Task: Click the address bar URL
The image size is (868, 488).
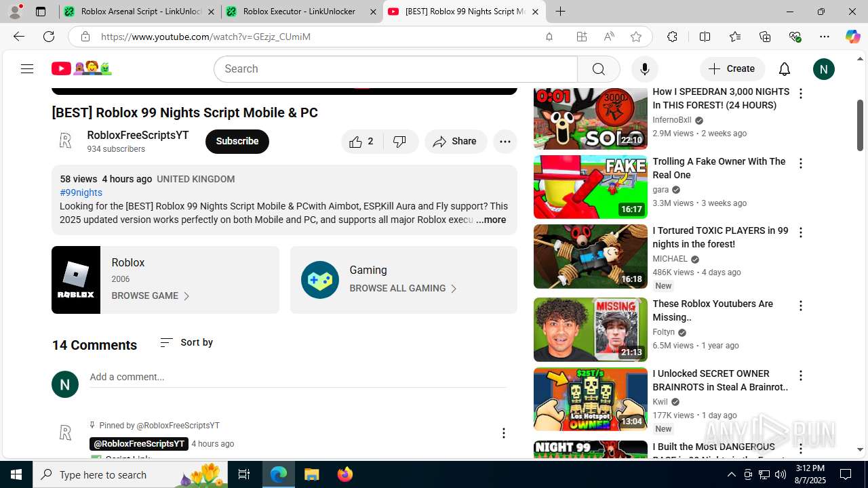Action: coord(205,37)
